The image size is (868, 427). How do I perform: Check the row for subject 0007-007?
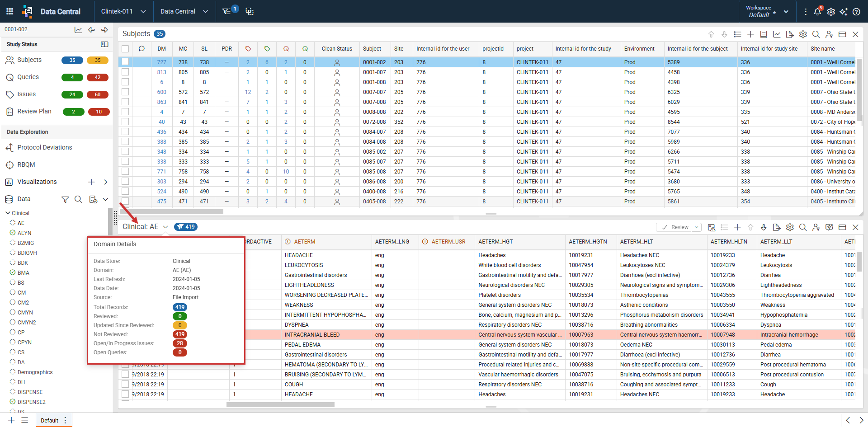pyautogui.click(x=125, y=92)
